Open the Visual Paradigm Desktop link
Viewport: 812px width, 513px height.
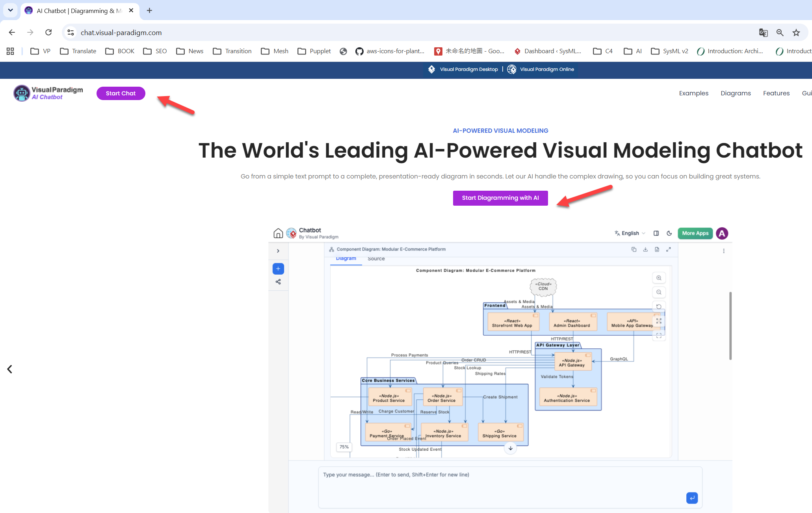pyautogui.click(x=463, y=69)
